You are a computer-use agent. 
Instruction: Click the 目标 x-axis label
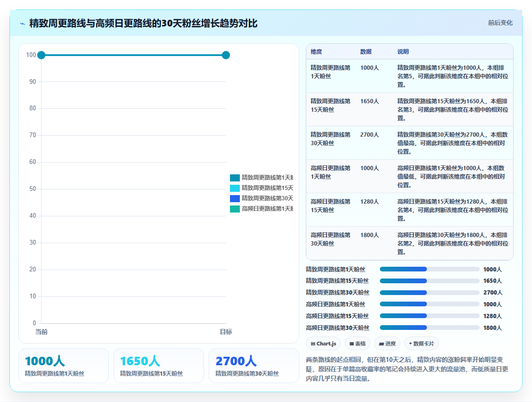tap(226, 332)
